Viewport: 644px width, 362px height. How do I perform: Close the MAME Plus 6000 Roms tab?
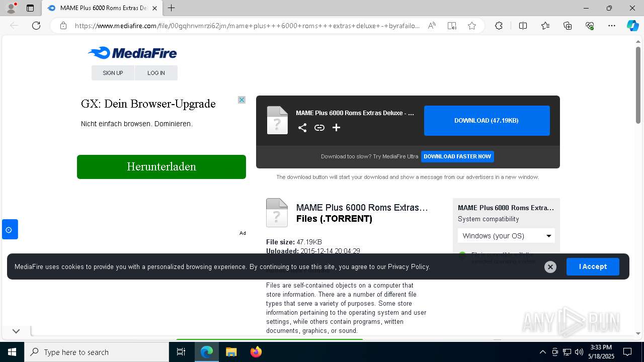(154, 8)
